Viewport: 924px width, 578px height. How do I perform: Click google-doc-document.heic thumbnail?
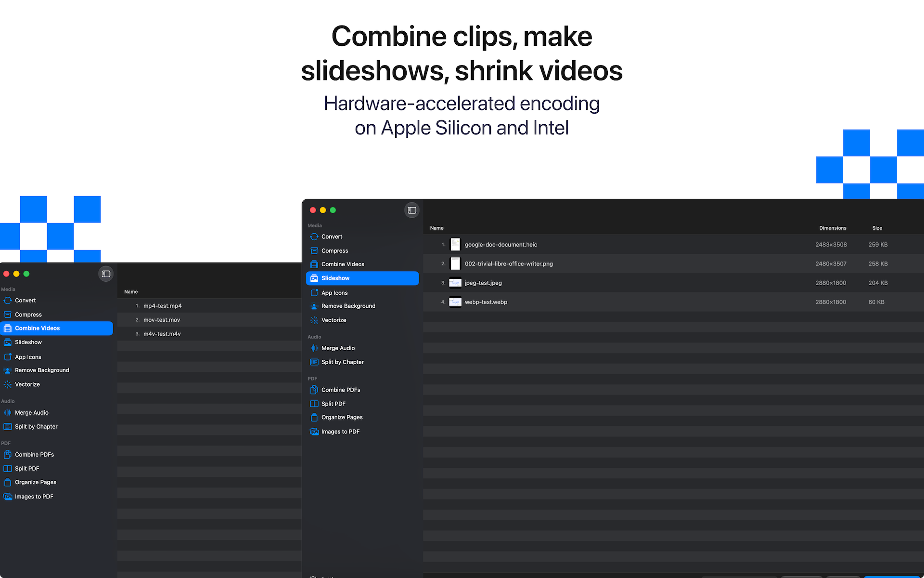click(455, 245)
